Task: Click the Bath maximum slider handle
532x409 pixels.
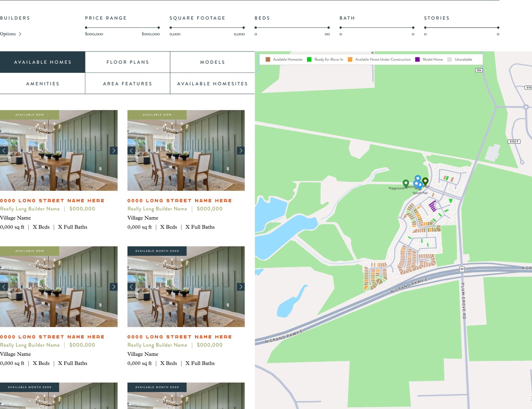Action: click(413, 28)
